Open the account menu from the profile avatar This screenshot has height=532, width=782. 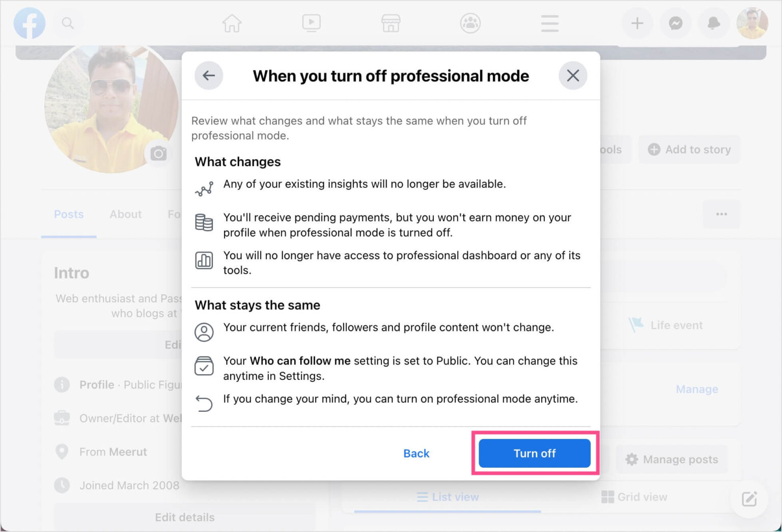pos(752,23)
